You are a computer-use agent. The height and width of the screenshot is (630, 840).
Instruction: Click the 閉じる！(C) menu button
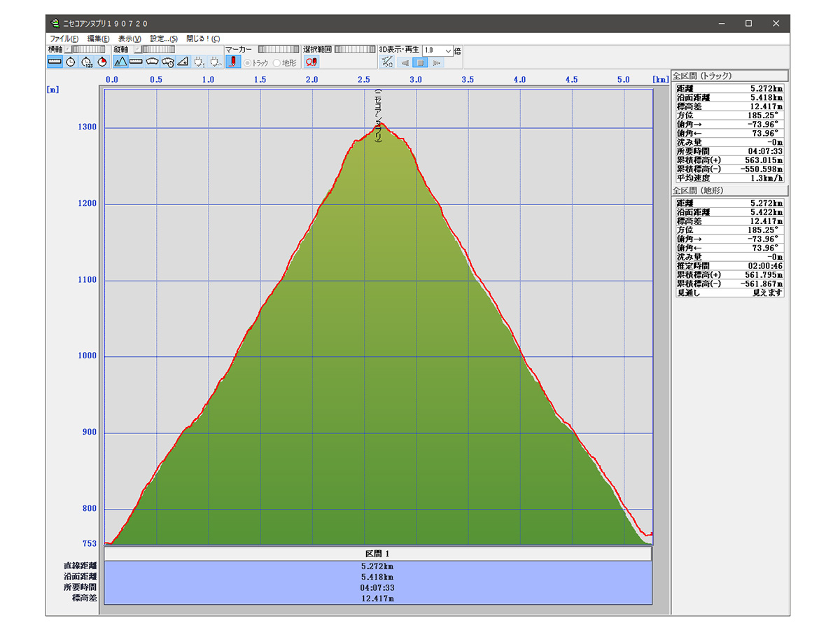click(202, 38)
